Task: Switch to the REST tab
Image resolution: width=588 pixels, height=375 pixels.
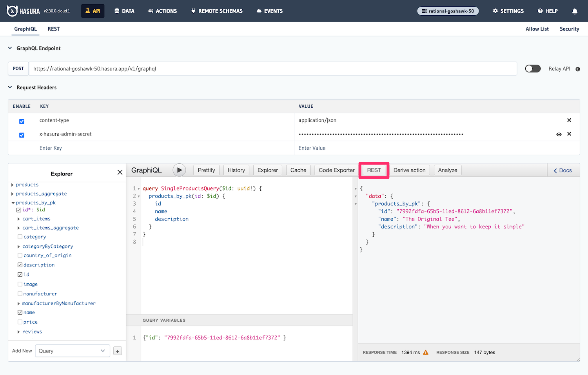Action: click(x=53, y=29)
